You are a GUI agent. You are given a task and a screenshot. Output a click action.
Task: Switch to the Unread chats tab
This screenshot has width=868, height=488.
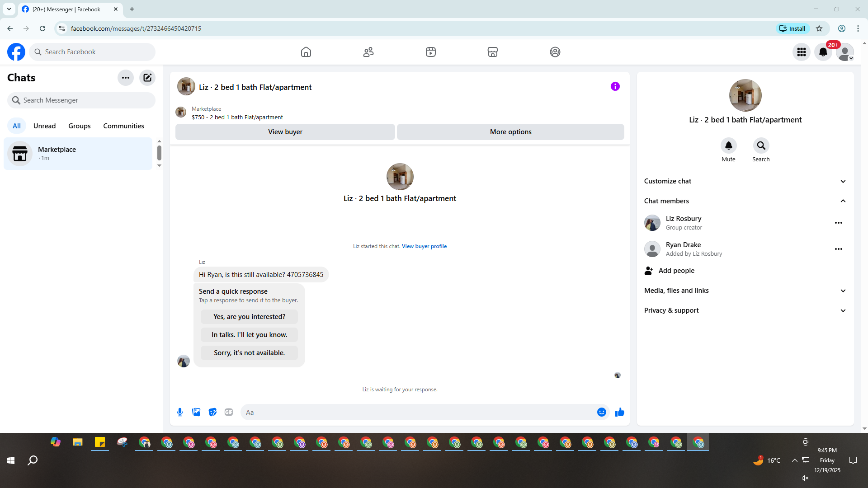44,126
